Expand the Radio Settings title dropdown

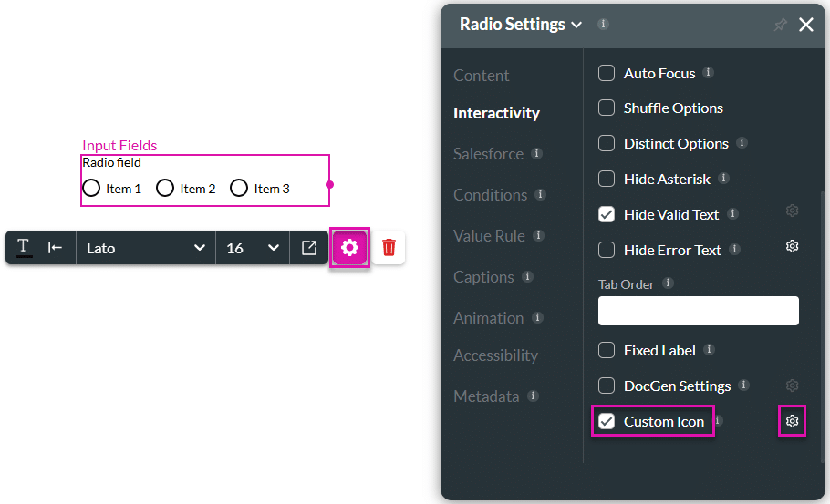point(576,25)
